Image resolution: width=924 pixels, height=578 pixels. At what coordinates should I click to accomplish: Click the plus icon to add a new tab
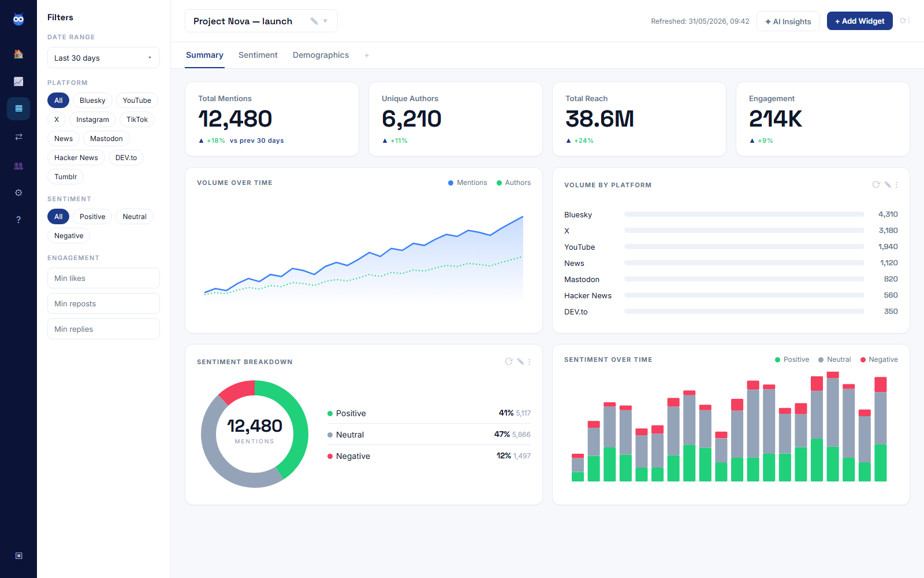[x=367, y=55]
